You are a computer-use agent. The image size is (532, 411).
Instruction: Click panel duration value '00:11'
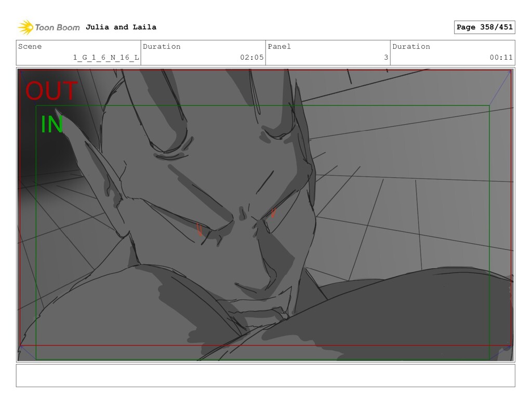tap(501, 57)
